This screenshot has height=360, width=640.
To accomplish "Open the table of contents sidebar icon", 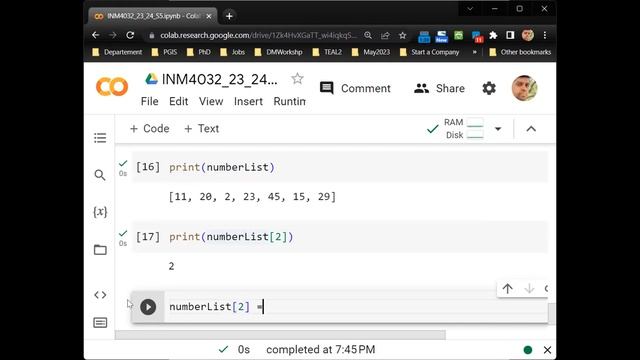I will (x=100, y=138).
